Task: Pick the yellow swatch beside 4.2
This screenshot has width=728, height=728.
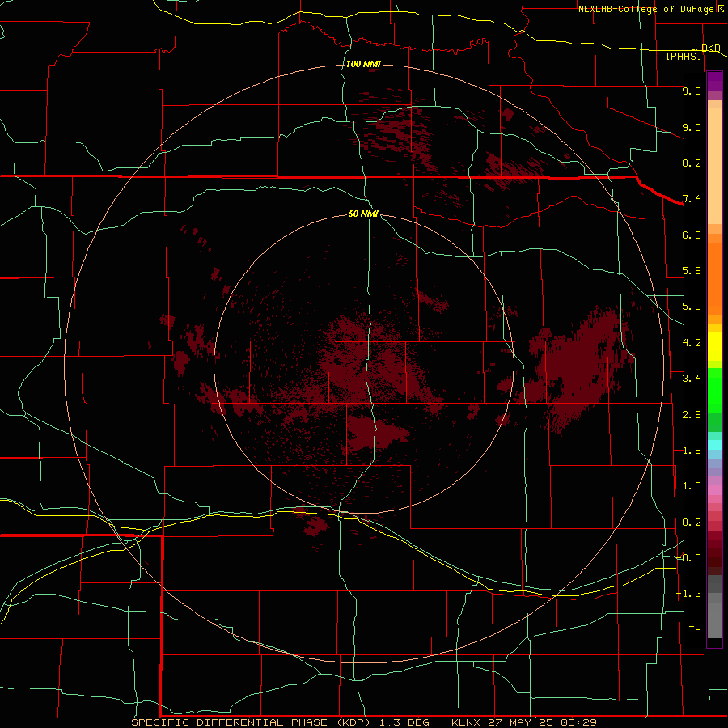Action: (714, 346)
